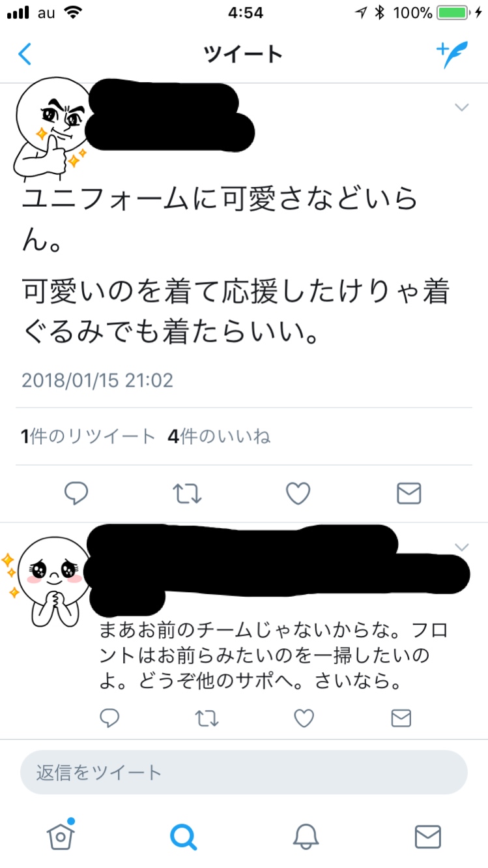Open the Messages tab in bottom bar
The image size is (488, 868).
pyautogui.click(x=428, y=837)
